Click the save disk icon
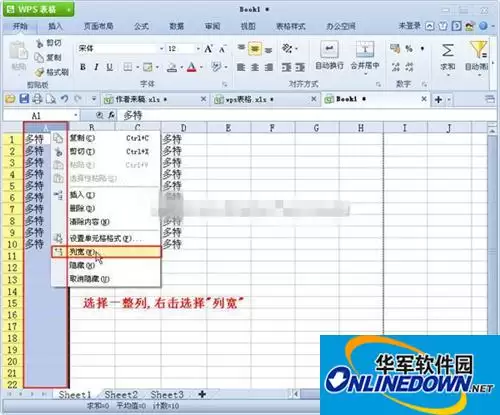 coord(24,99)
